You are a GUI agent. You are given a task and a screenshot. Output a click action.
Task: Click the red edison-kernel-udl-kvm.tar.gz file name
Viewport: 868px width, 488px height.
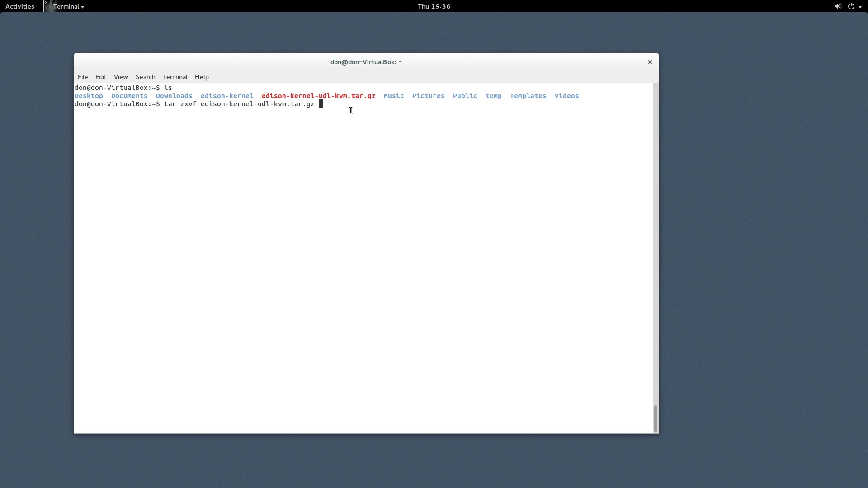[318, 96]
